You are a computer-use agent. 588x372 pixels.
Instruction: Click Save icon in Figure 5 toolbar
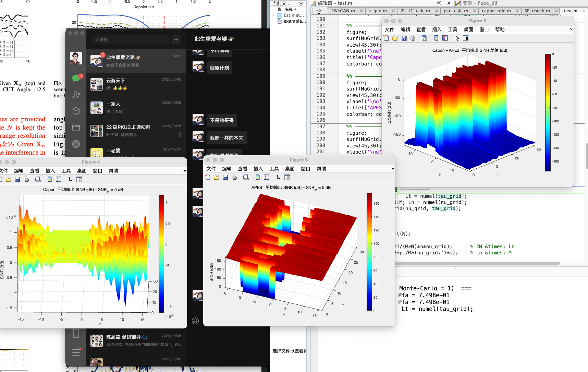coord(225,177)
